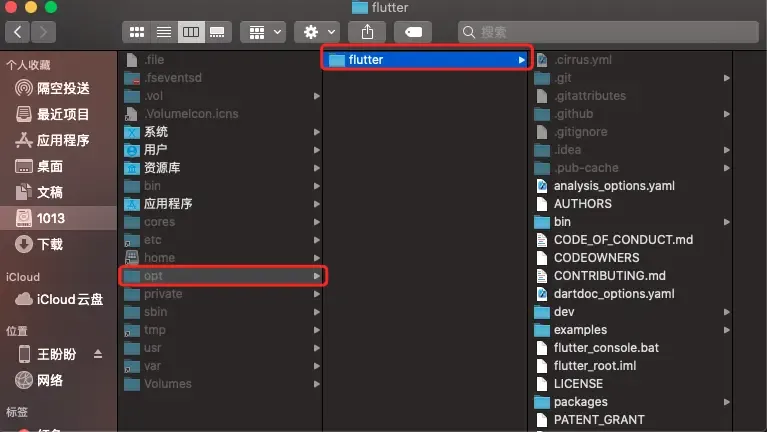Select the .file item
The image size is (767, 432).
tap(220, 60)
